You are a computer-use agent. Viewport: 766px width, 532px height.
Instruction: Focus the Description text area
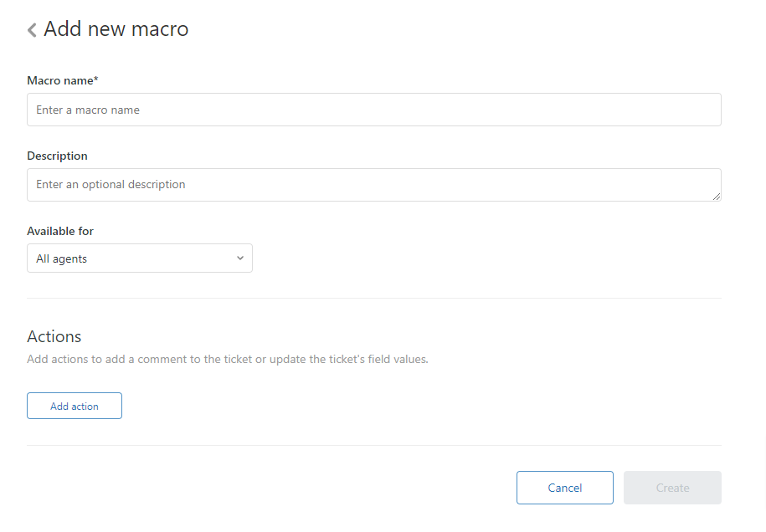click(x=373, y=185)
